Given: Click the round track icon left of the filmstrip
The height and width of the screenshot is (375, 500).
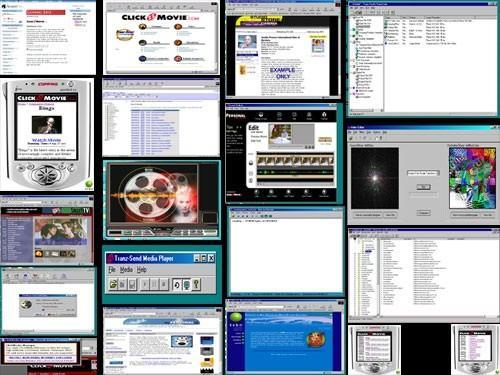Looking at the screenshot, I should pos(251,163).
